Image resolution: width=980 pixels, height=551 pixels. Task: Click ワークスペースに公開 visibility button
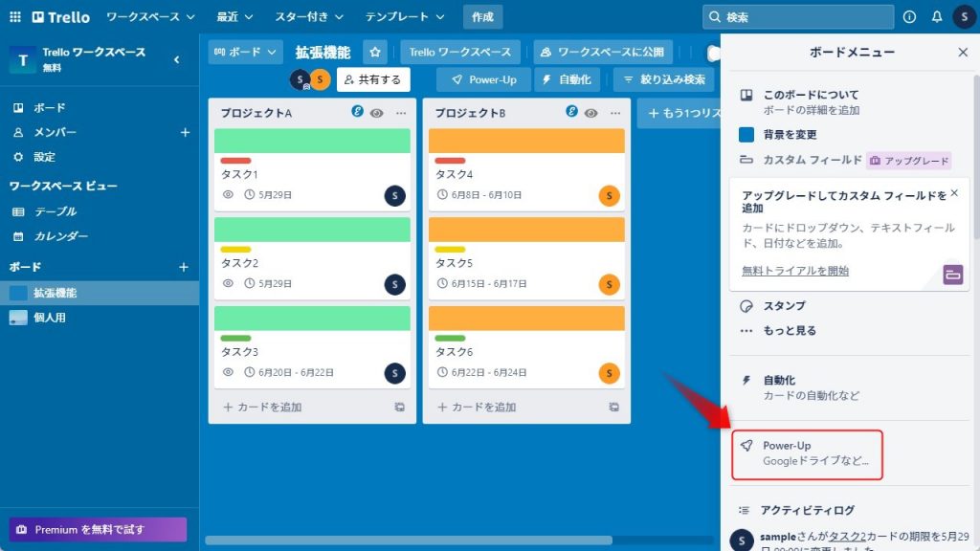point(603,52)
